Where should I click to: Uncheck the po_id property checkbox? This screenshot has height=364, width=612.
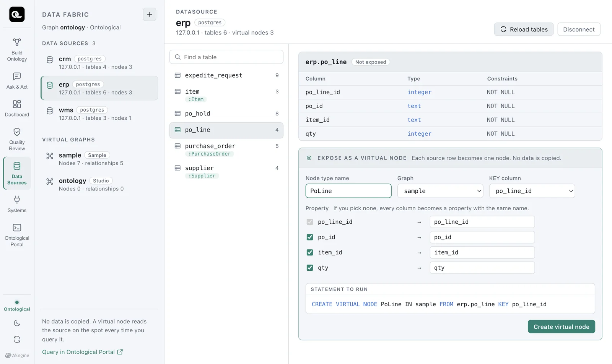click(310, 237)
